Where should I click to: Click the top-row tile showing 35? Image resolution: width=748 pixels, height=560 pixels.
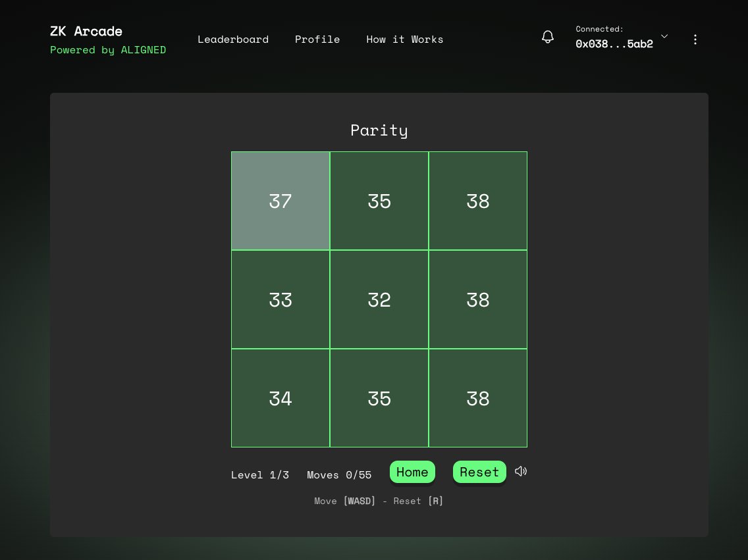(379, 201)
